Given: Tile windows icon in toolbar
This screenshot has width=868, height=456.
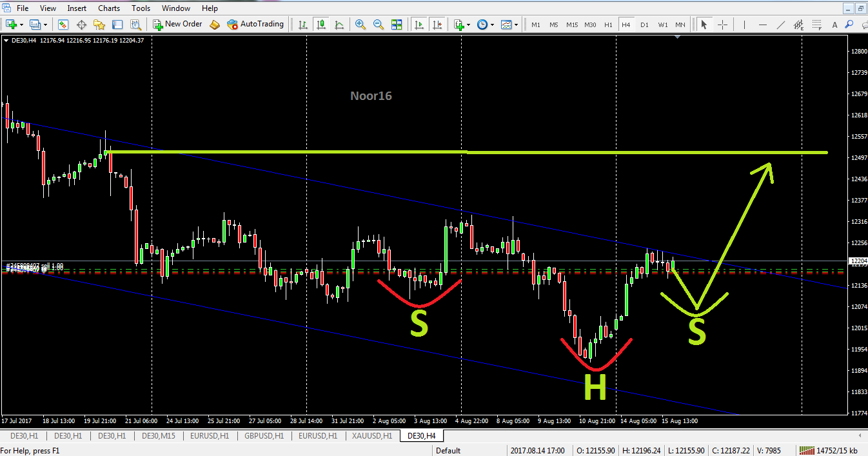Looking at the screenshot, I should [397, 25].
